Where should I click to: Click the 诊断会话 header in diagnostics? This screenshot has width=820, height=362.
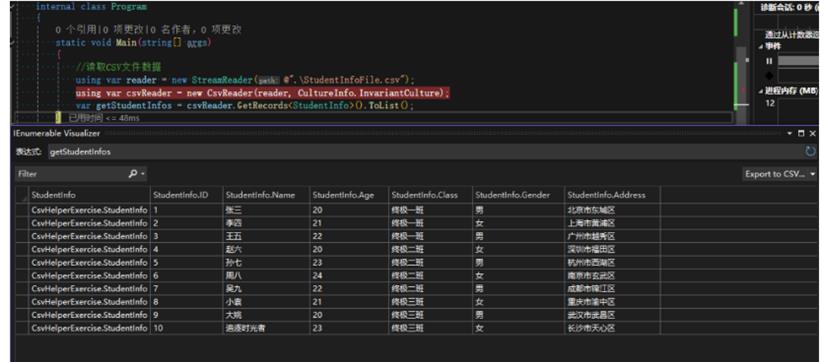[790, 7]
